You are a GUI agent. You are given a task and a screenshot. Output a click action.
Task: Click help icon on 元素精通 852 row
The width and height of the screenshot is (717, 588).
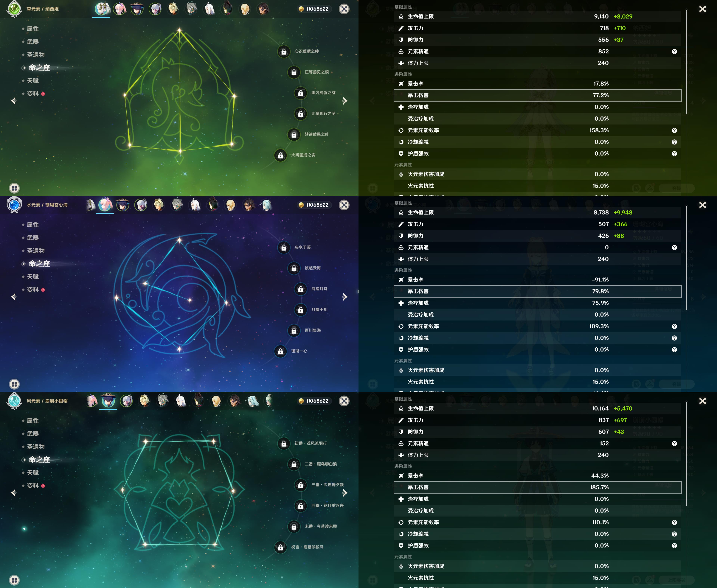pyautogui.click(x=674, y=52)
